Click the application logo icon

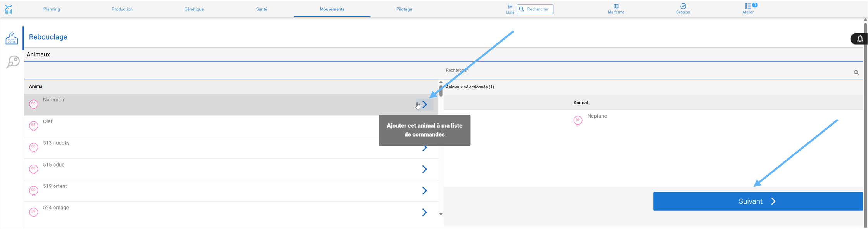[x=9, y=9]
